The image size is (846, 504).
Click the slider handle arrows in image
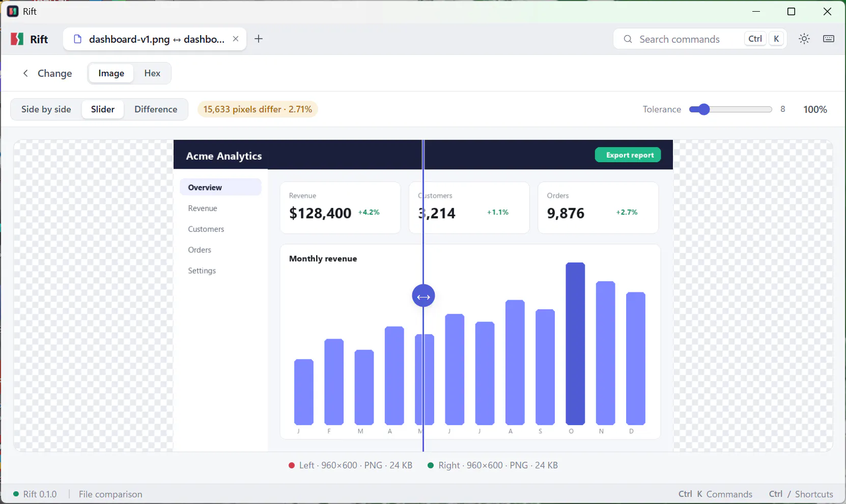424,296
